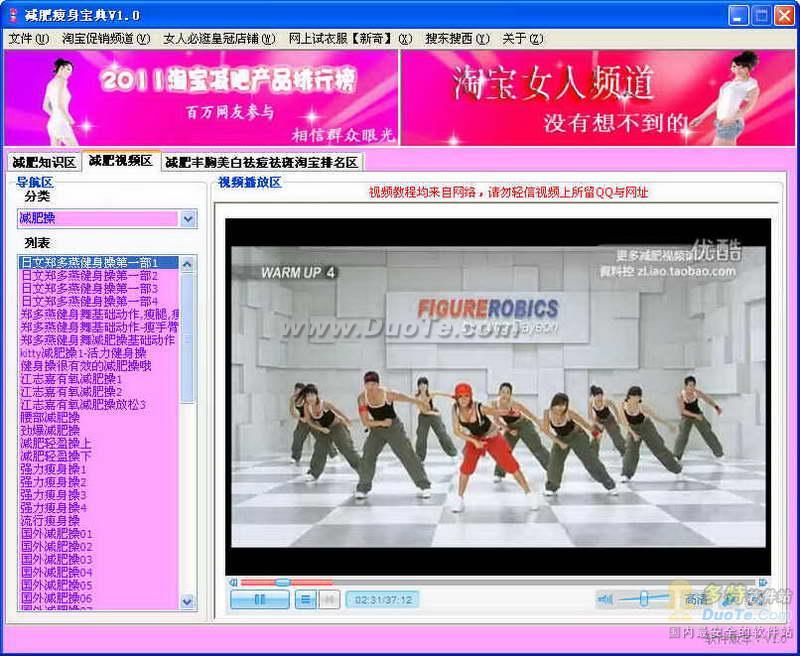
Task: Select 流行瘦身操 in the list
Action: point(98,521)
